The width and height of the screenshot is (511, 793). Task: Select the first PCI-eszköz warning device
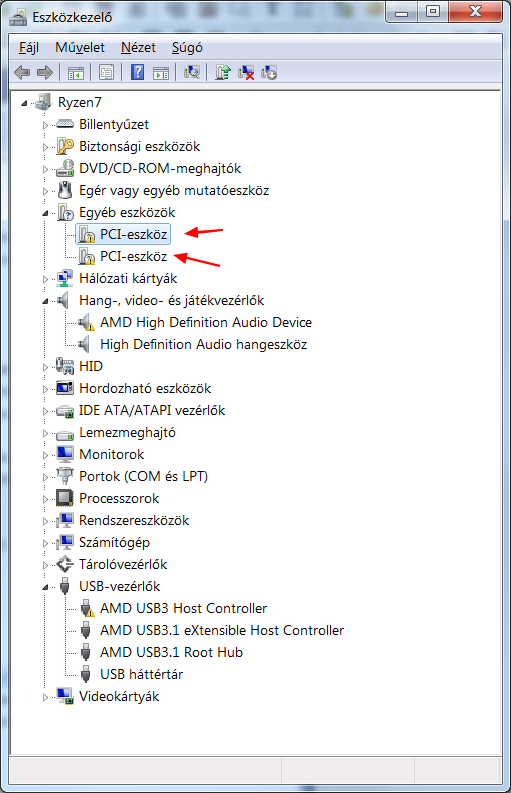click(123, 234)
